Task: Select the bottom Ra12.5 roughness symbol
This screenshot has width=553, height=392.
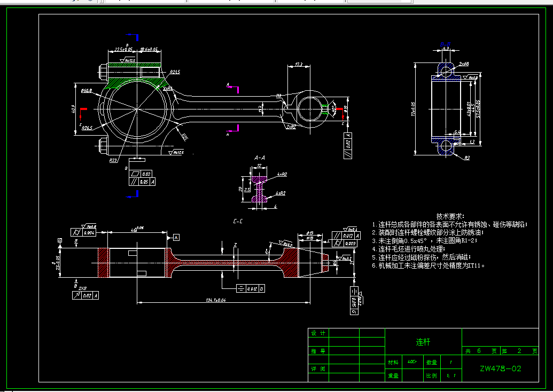Action: 176,153
